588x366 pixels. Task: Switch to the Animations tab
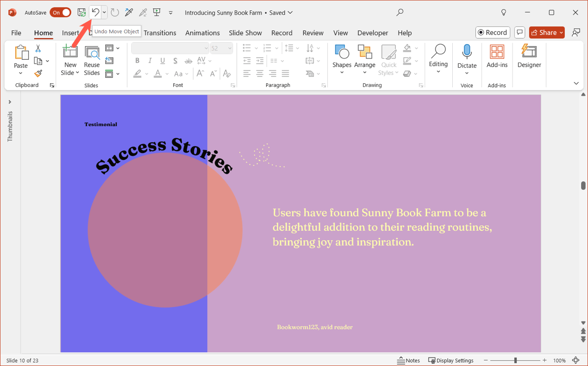coord(202,33)
